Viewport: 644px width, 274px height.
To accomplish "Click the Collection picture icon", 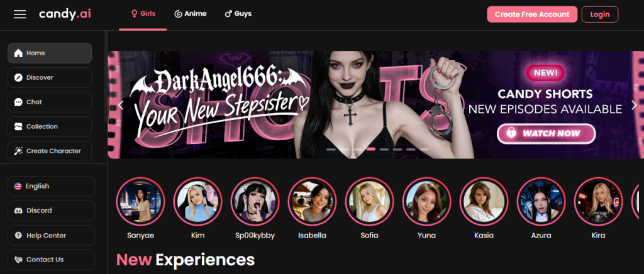I will 18,126.
